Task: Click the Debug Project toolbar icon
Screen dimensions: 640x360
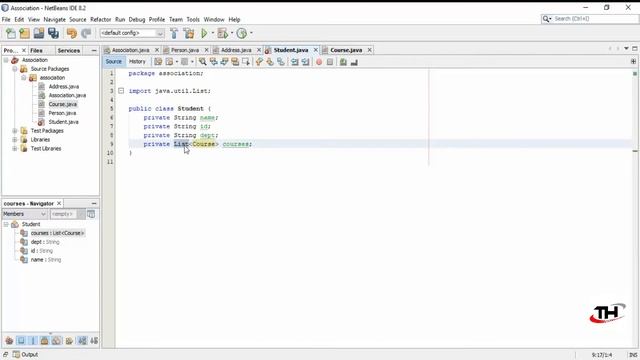Action: click(222, 33)
